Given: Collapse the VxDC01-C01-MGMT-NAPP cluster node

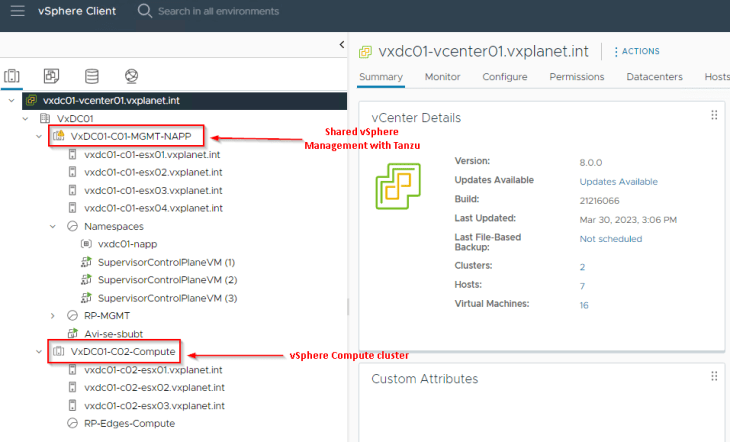Looking at the screenshot, I should point(39,136).
